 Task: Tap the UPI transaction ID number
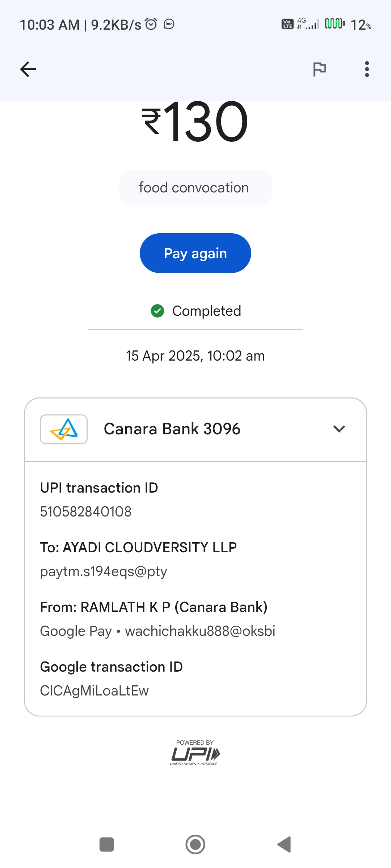(x=86, y=512)
